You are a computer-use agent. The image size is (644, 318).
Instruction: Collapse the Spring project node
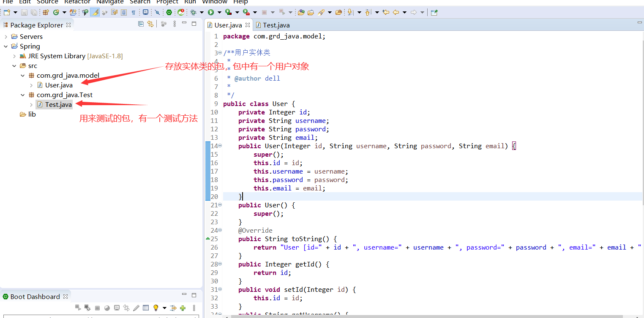[x=6, y=46]
